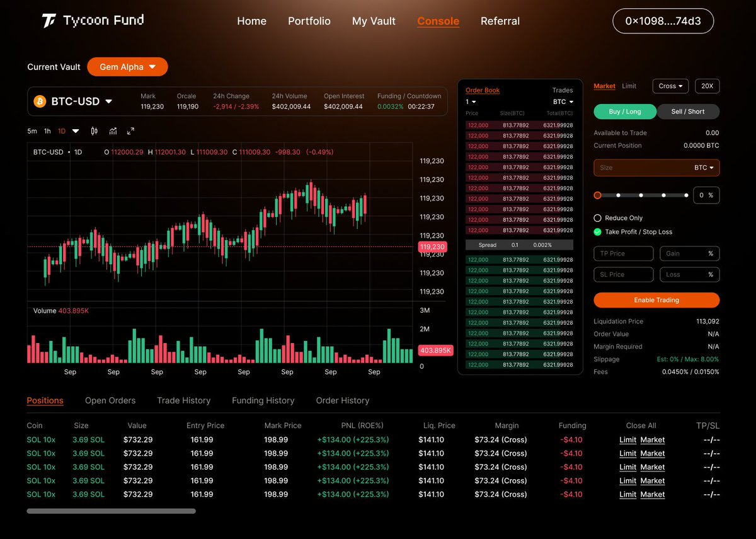This screenshot has width=756, height=539.
Task: Click the Enable Trading button
Action: click(x=656, y=300)
